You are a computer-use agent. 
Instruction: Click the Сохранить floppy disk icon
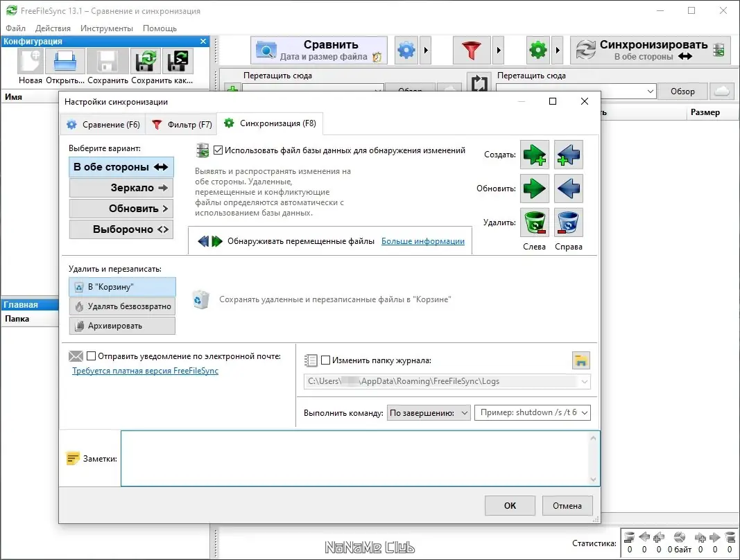tap(108, 61)
